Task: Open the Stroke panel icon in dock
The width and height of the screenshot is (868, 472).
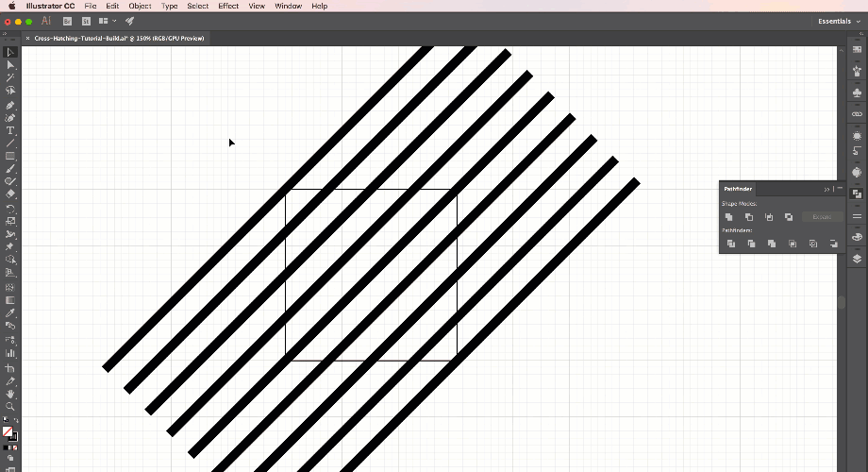Action: (857, 216)
